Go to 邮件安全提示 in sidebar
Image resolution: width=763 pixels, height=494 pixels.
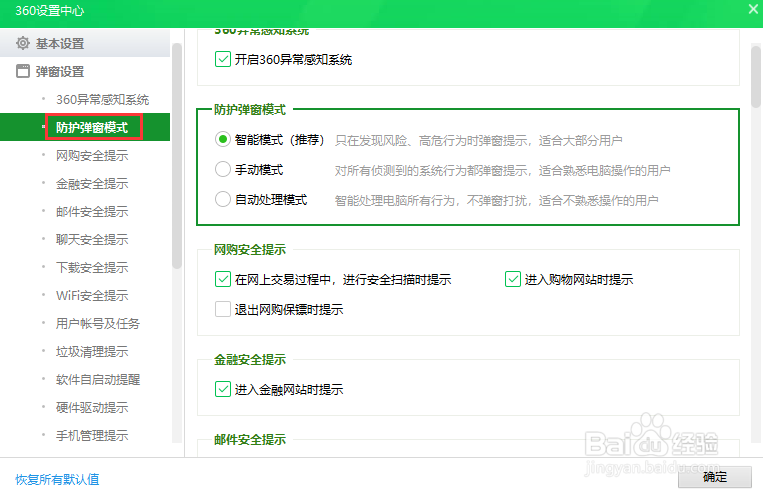pyautogui.click(x=91, y=211)
